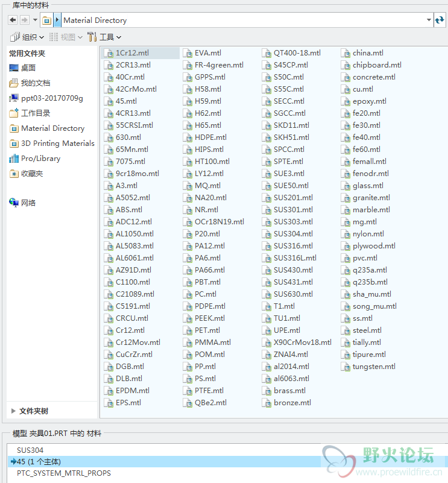
Task: Click AL6061.mtl file icon
Action: tap(109, 258)
